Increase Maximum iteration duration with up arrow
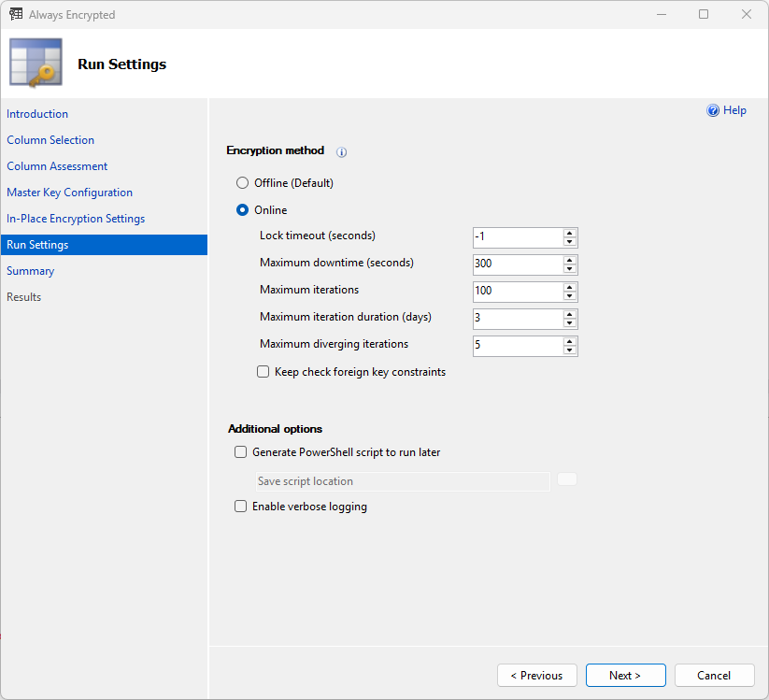This screenshot has height=700, width=769. (x=569, y=314)
